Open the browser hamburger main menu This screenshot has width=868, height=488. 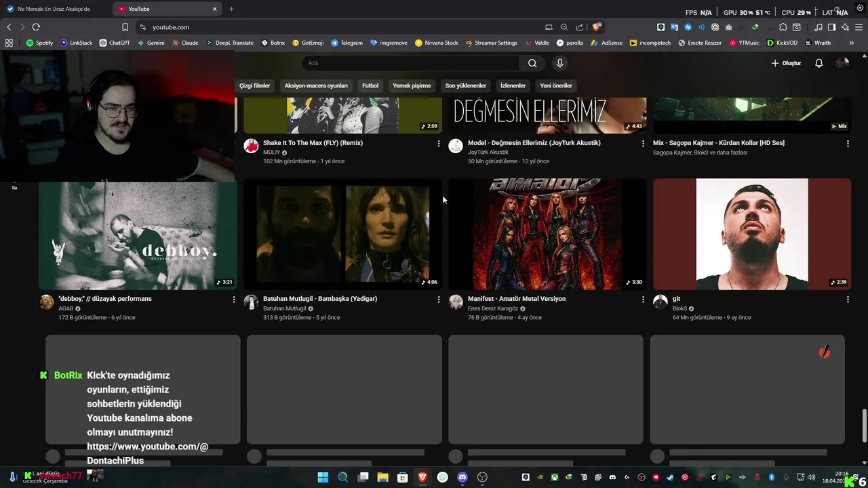pos(859,27)
